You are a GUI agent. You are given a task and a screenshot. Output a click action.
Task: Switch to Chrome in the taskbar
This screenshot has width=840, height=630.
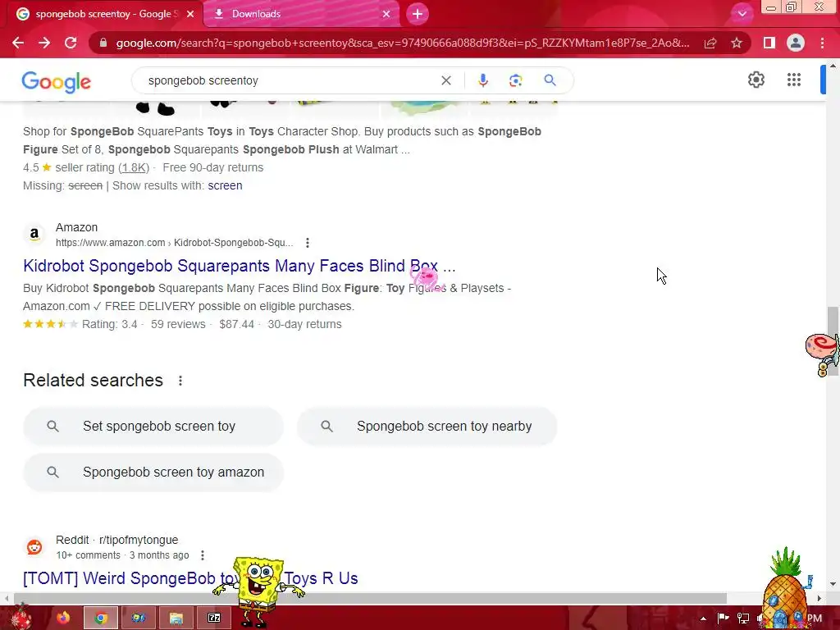click(x=101, y=618)
